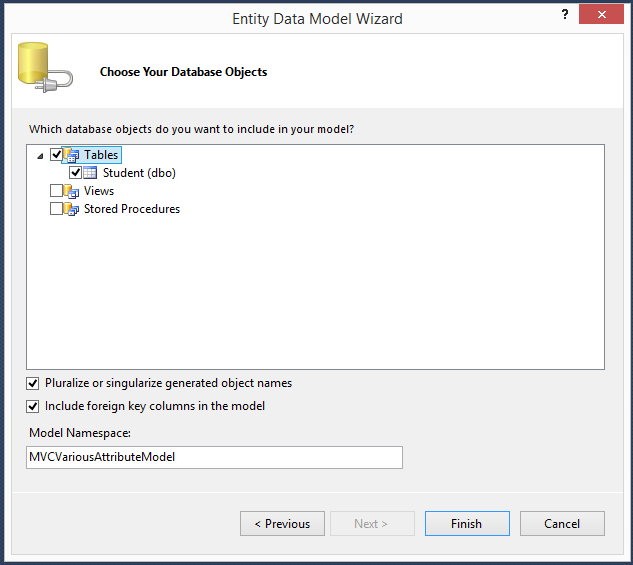Check the Stored Procedures checkbox
This screenshot has width=633, height=565.
56,209
